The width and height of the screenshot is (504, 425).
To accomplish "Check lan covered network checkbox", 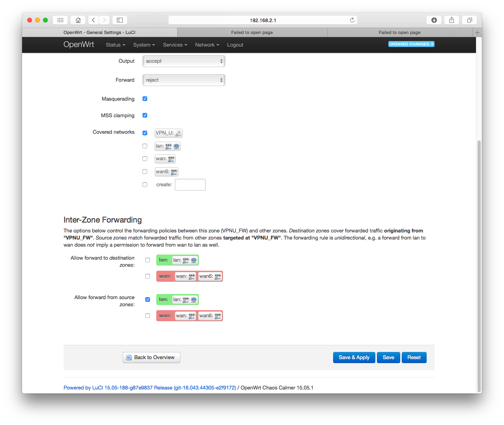I will [x=145, y=146].
